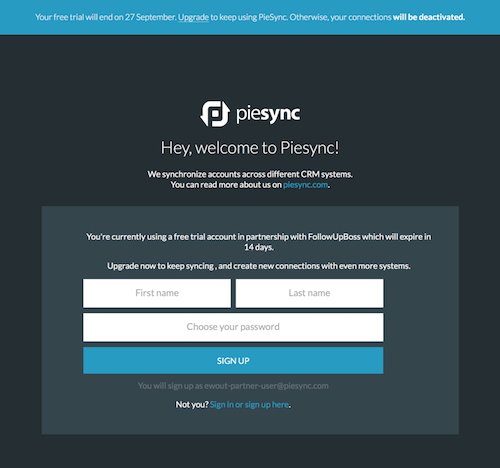Follow the 'Sign in or sign up here' link
The image size is (500, 468).
point(249,405)
